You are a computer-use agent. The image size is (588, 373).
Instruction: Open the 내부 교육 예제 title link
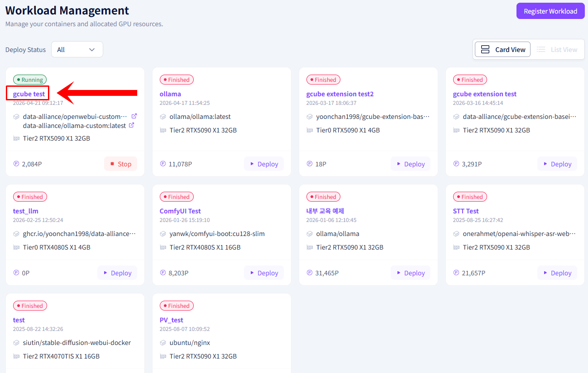[x=325, y=211]
